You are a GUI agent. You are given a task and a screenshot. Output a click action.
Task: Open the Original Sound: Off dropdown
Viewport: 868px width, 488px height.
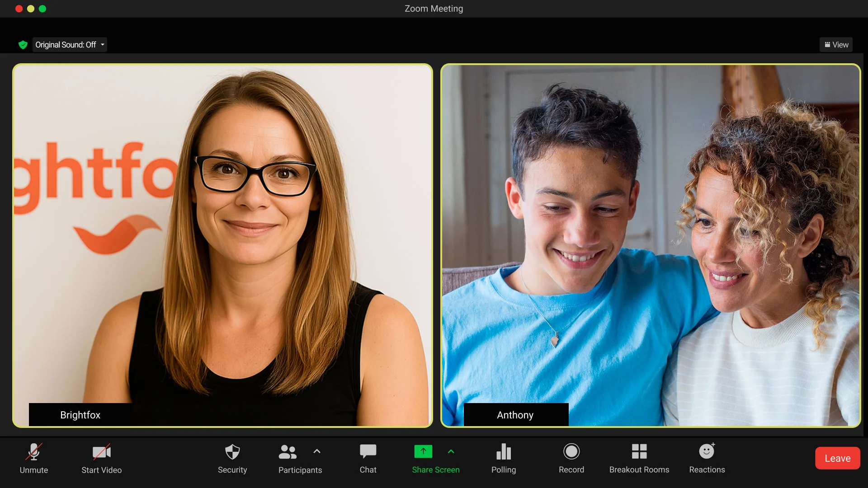pyautogui.click(x=70, y=45)
